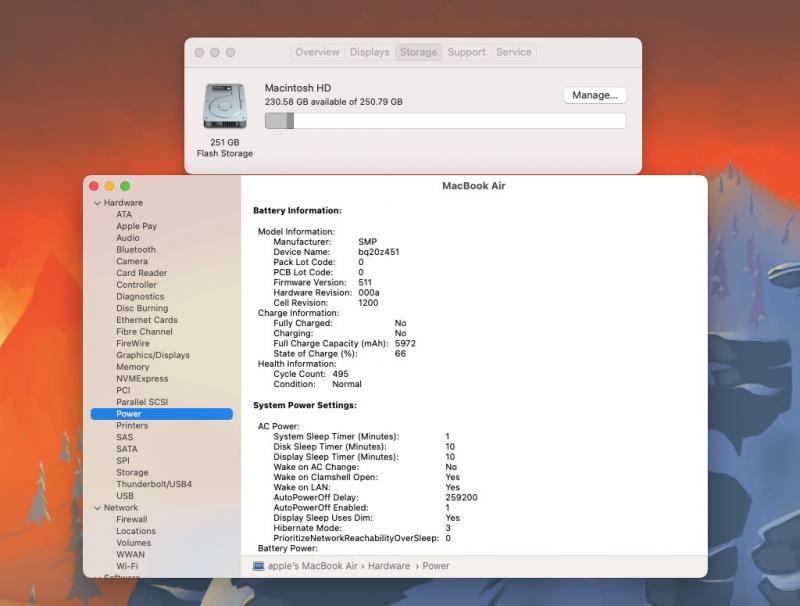Select Memory in the sidebar

click(x=132, y=367)
